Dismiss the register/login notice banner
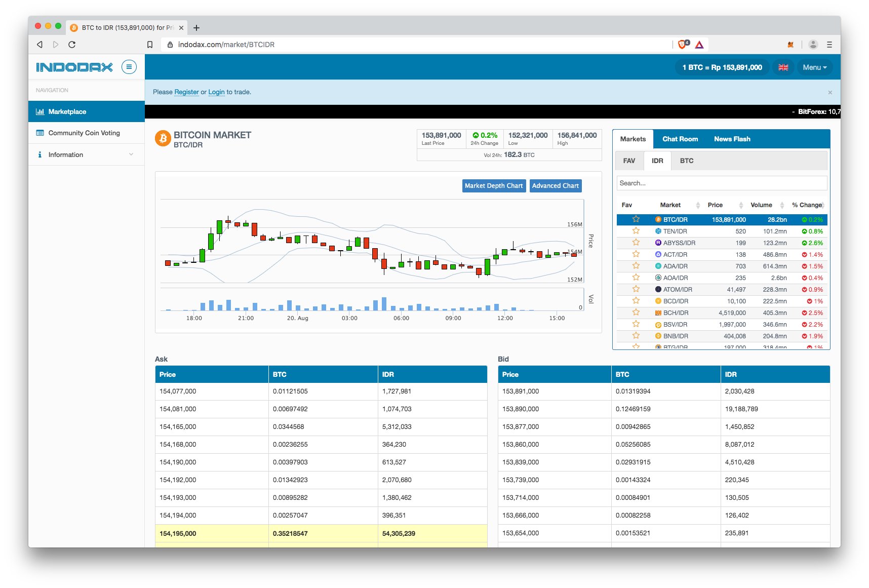The height and width of the screenshot is (588, 869). (830, 92)
